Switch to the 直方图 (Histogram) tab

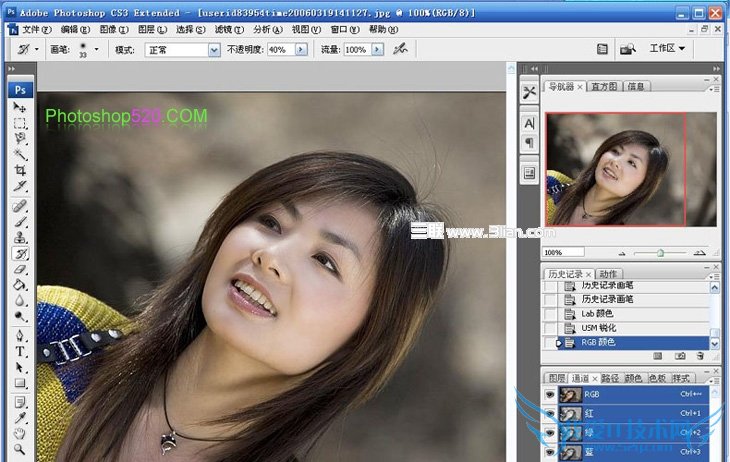[x=605, y=87]
